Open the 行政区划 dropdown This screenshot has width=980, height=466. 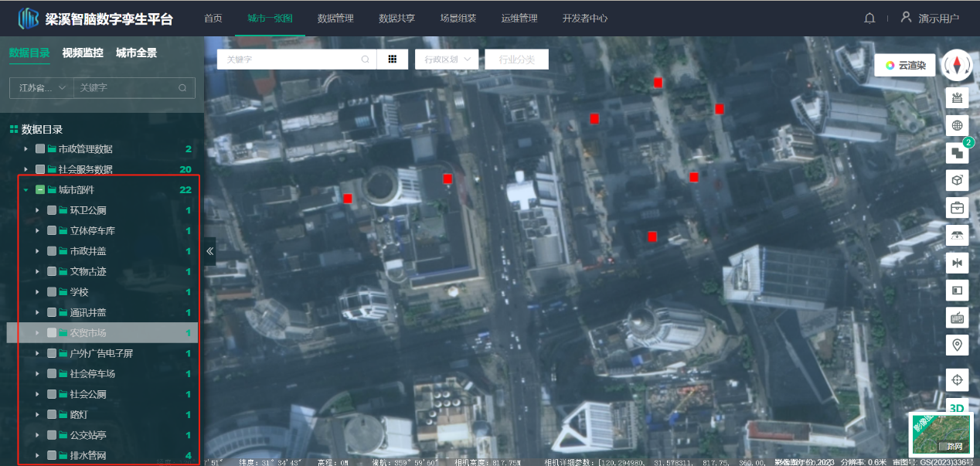tap(447, 60)
